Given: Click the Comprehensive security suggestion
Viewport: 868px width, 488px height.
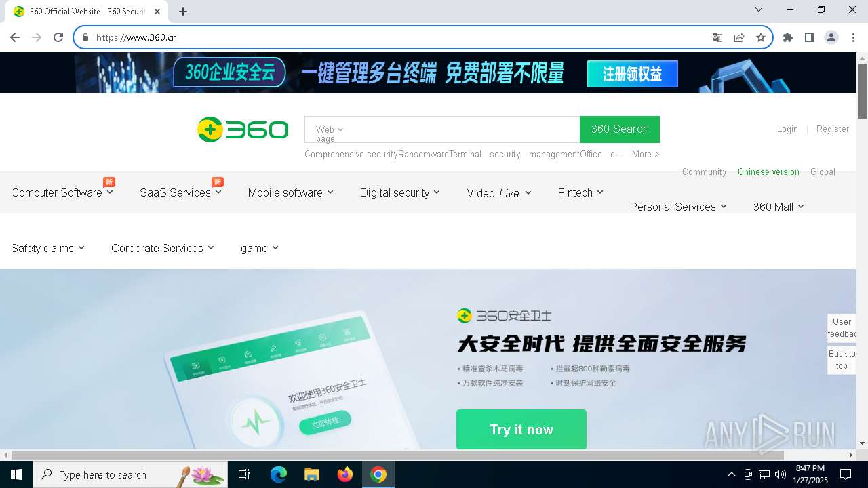Looking at the screenshot, I should click(351, 154).
